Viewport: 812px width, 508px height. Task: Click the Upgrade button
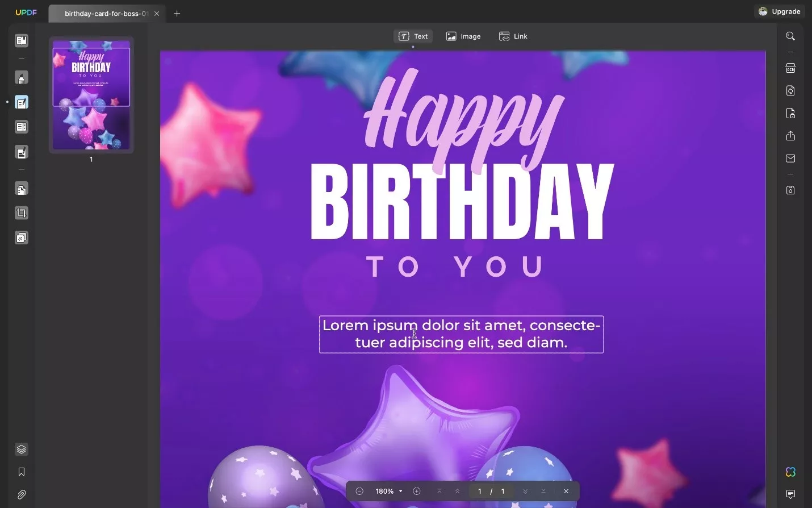click(780, 11)
